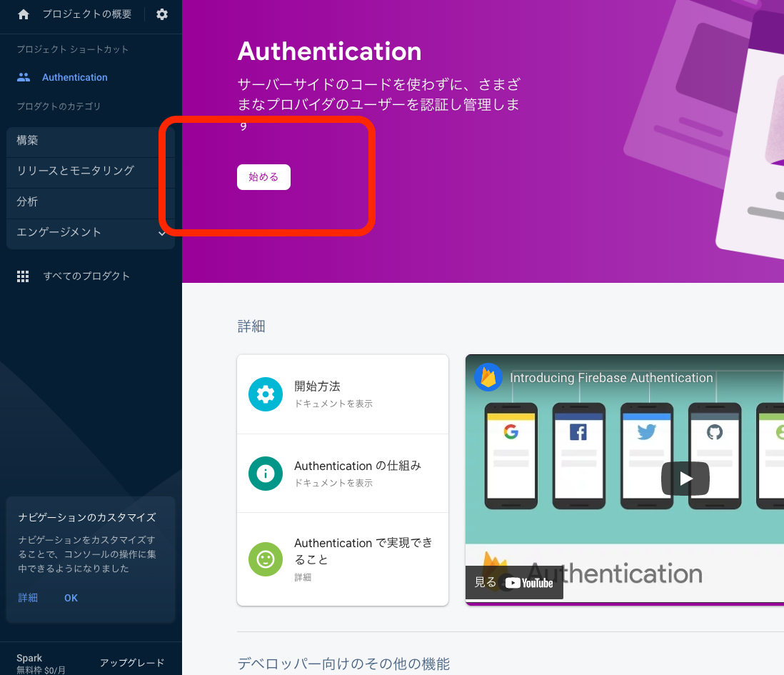Expand the 構築 category
Viewport: 784px width, 675px height.
coord(91,141)
